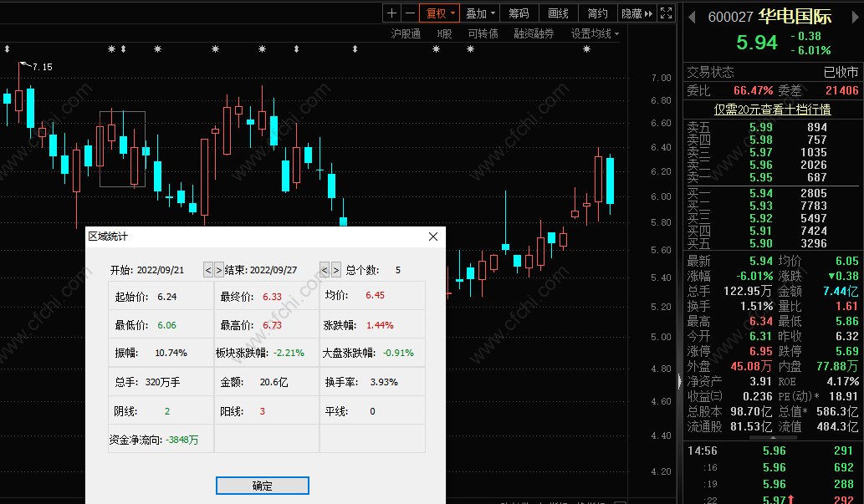The width and height of the screenshot is (864, 504).
Task: Click 板块涨跌幅 -2.21% cell
Action: (267, 353)
